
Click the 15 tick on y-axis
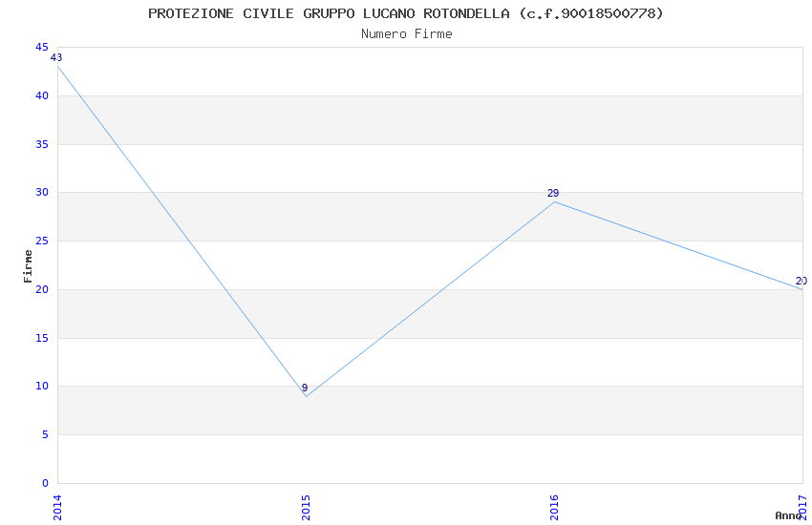(x=42, y=338)
